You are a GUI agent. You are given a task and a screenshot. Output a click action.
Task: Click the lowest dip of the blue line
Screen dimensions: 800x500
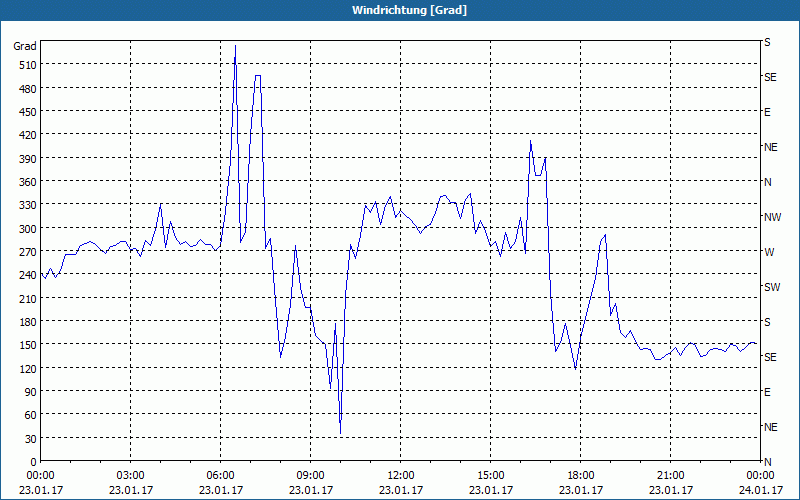[340, 434]
